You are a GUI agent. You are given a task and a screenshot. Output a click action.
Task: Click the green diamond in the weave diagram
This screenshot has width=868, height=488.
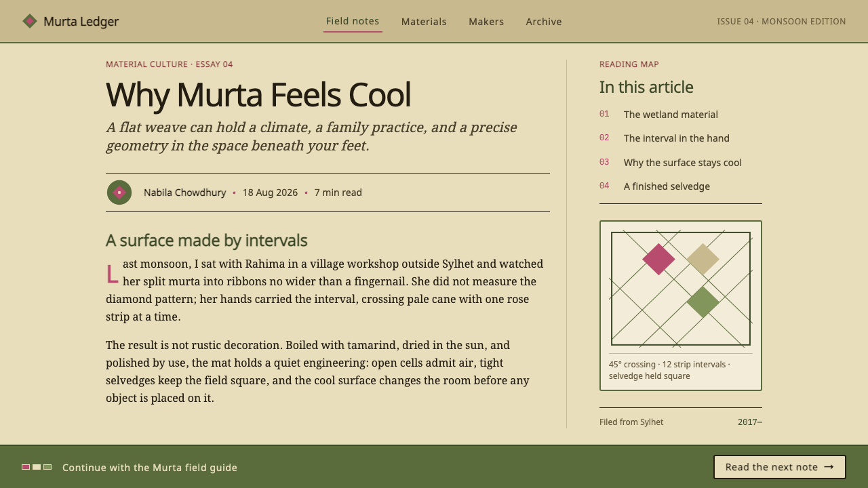(x=703, y=302)
